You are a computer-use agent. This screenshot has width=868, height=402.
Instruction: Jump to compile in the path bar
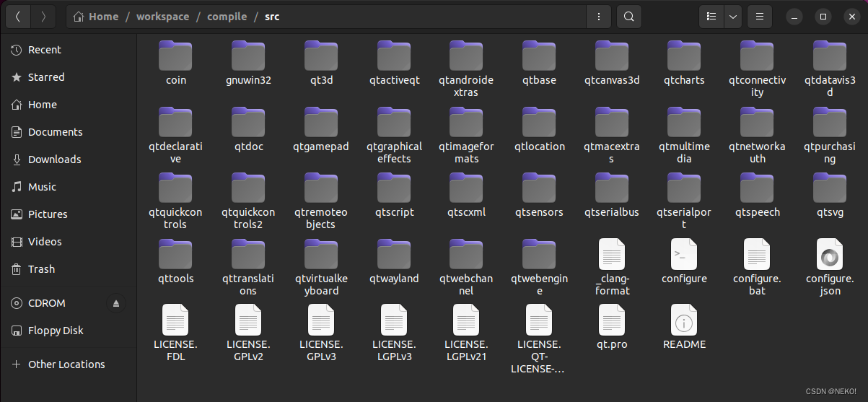pyautogui.click(x=227, y=16)
